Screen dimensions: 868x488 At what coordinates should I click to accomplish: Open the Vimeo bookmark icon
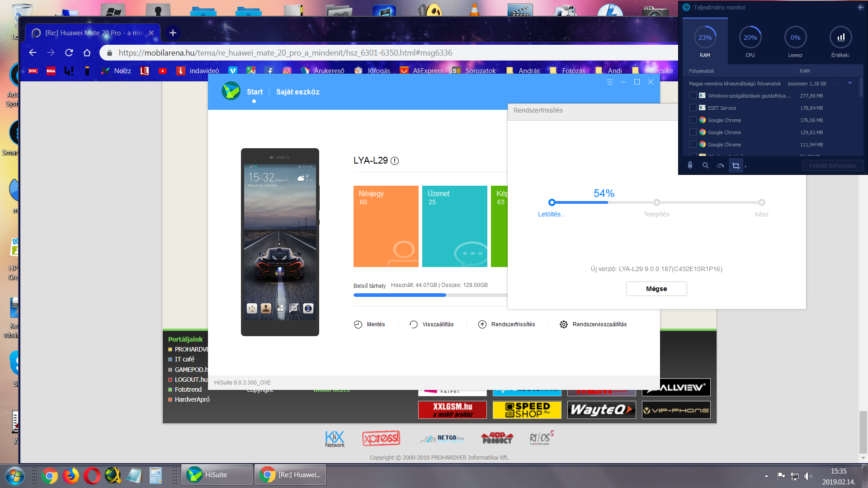tap(233, 71)
